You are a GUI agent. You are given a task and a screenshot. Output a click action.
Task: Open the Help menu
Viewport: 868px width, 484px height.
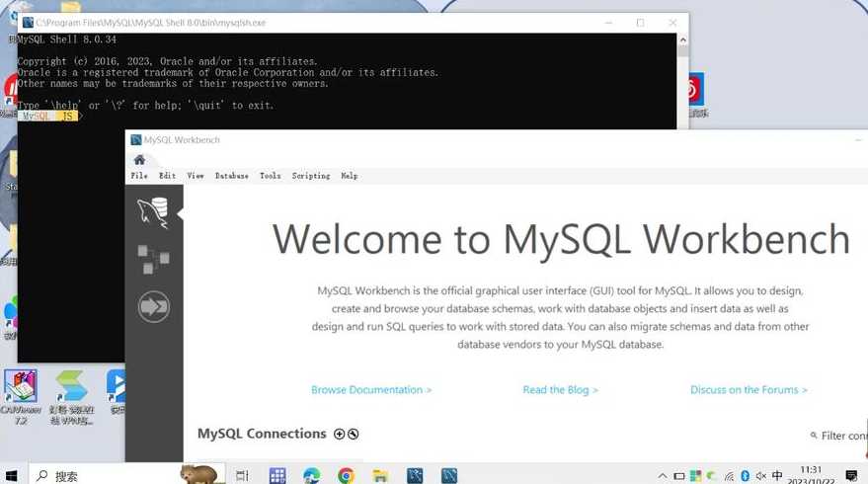coord(349,176)
